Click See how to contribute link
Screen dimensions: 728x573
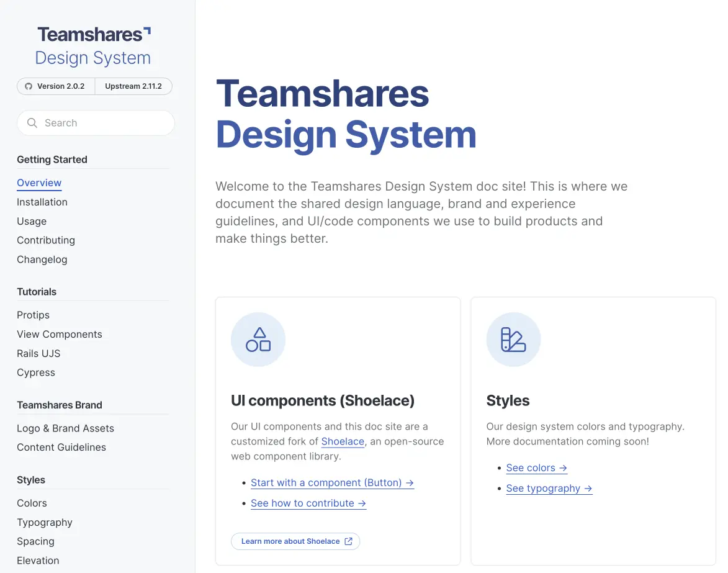pyautogui.click(x=308, y=503)
